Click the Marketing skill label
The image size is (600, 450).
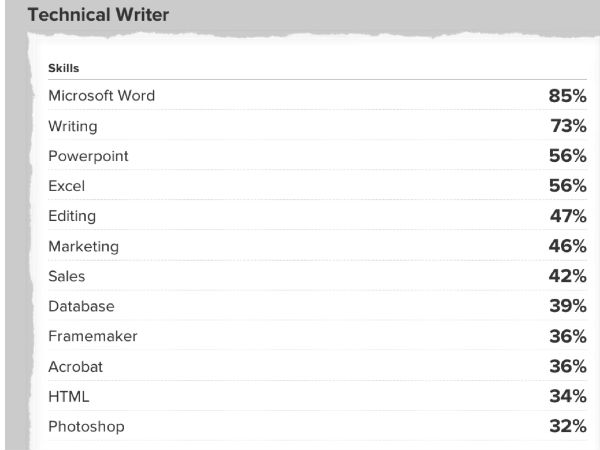[x=83, y=246]
